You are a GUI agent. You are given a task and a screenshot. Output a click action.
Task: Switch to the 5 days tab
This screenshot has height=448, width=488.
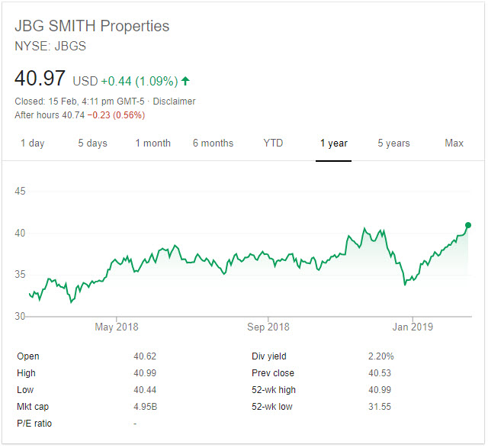[93, 143]
